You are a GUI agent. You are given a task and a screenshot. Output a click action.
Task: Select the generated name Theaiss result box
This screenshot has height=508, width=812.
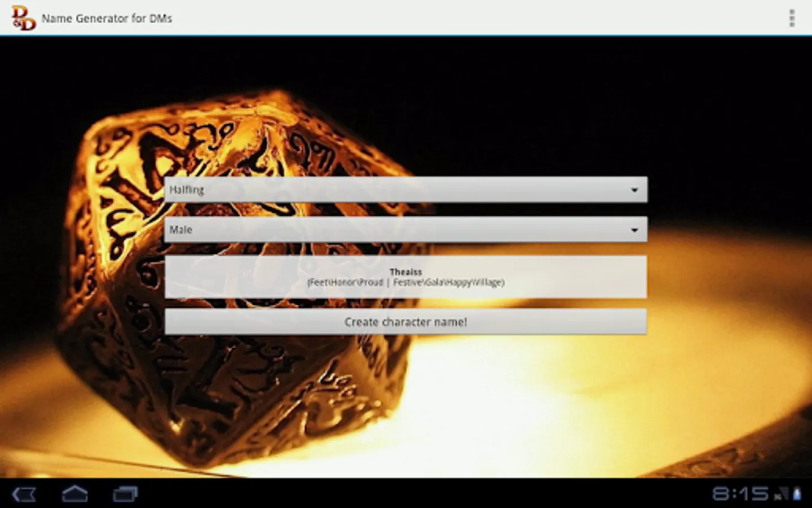406,277
